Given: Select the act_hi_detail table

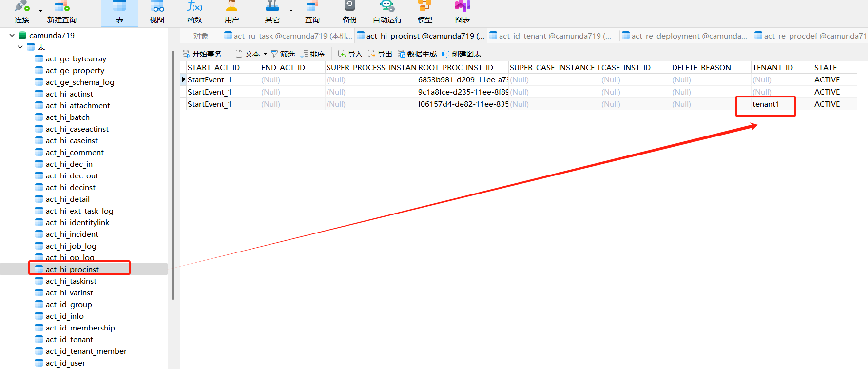Looking at the screenshot, I should (67, 199).
